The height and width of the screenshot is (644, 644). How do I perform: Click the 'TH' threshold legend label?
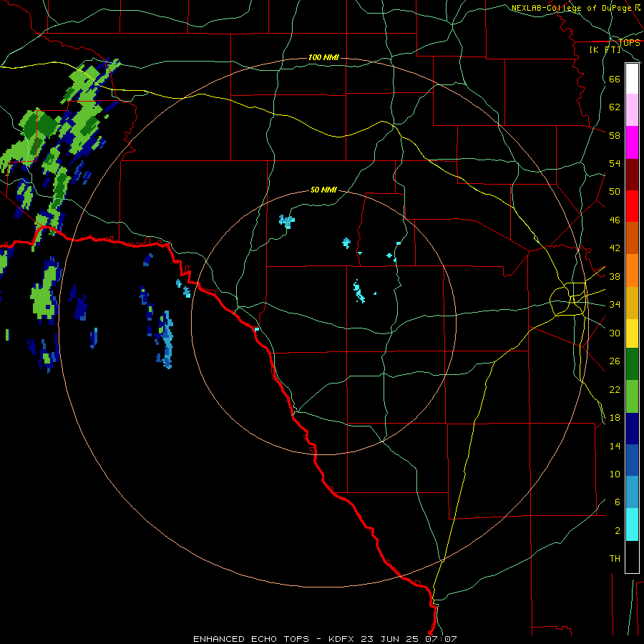[615, 559]
